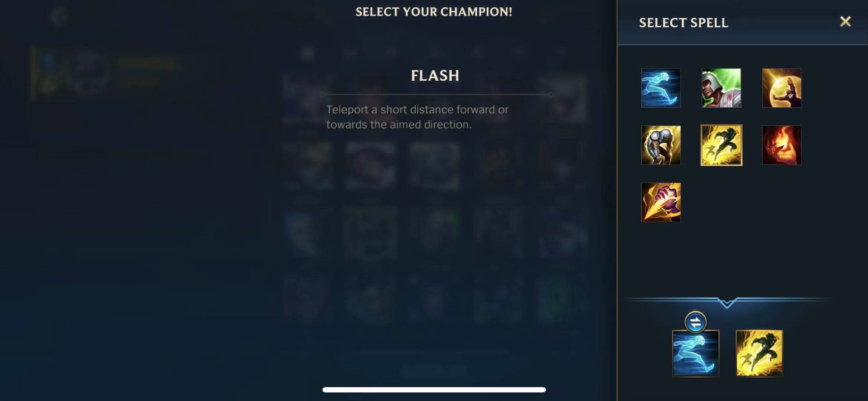Go back using the top-left arrow
The height and width of the screenshot is (401, 868).
(x=59, y=16)
